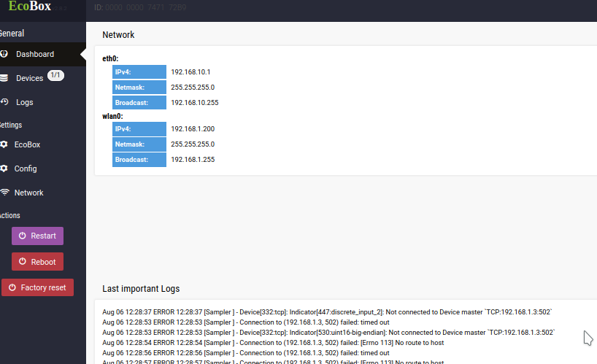Open EcoBox settings in sidebar

pyautogui.click(x=42, y=144)
